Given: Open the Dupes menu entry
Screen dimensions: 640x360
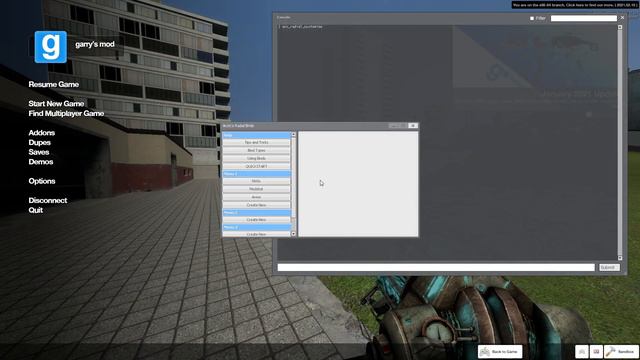Looking at the screenshot, I should point(40,142).
